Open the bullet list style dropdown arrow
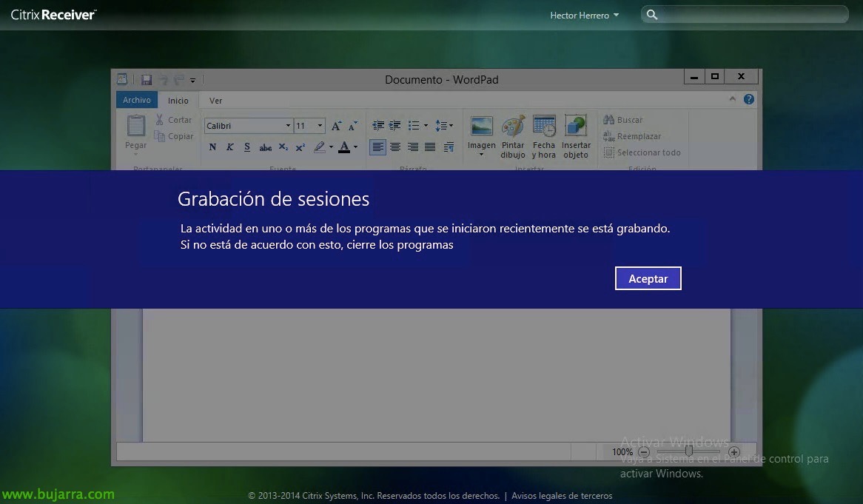 click(x=426, y=126)
